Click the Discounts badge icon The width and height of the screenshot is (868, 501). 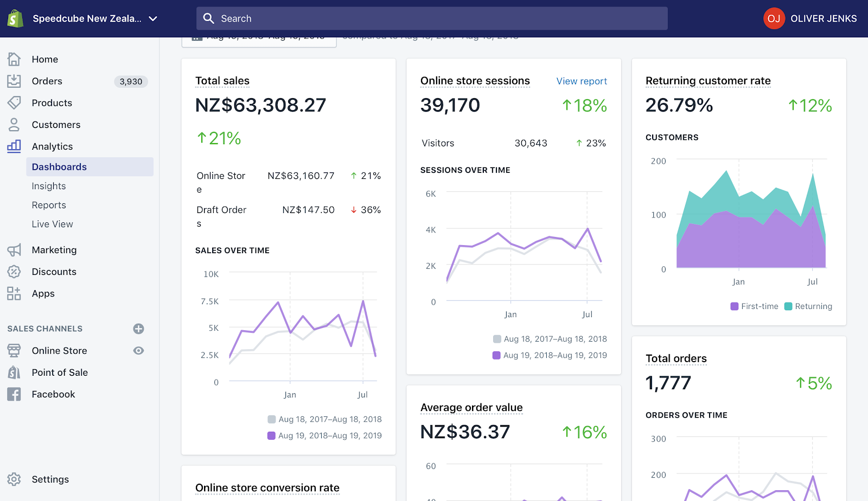[14, 272]
